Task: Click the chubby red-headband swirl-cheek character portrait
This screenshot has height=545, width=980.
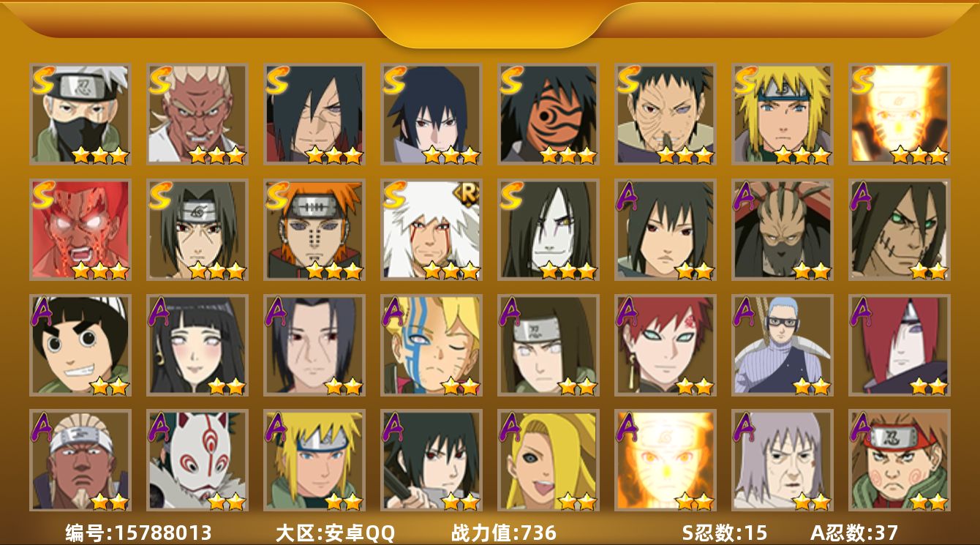Action: 900,460
